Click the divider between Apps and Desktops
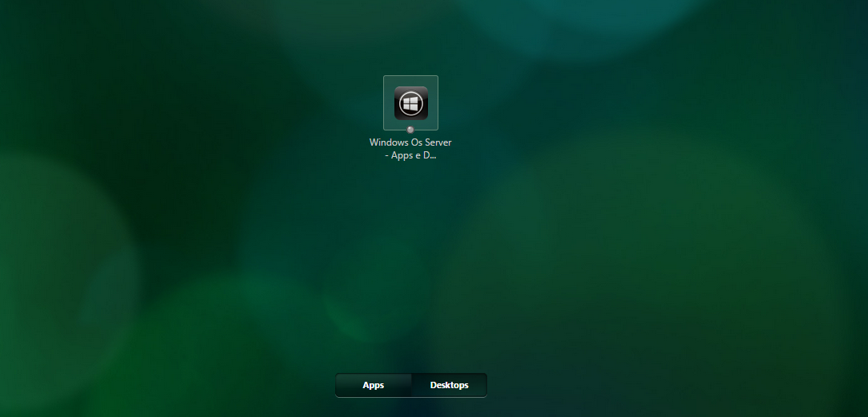Image resolution: width=868 pixels, height=417 pixels. [411, 385]
